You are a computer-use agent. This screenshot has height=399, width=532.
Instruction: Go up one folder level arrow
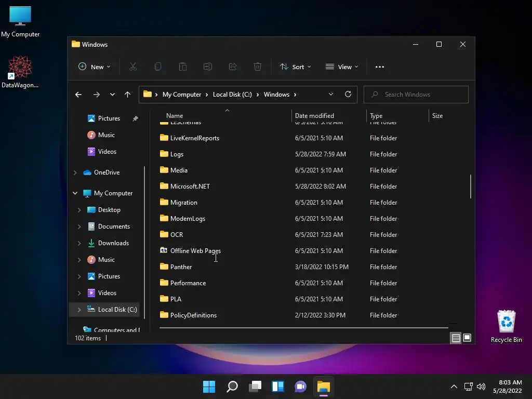point(128,95)
